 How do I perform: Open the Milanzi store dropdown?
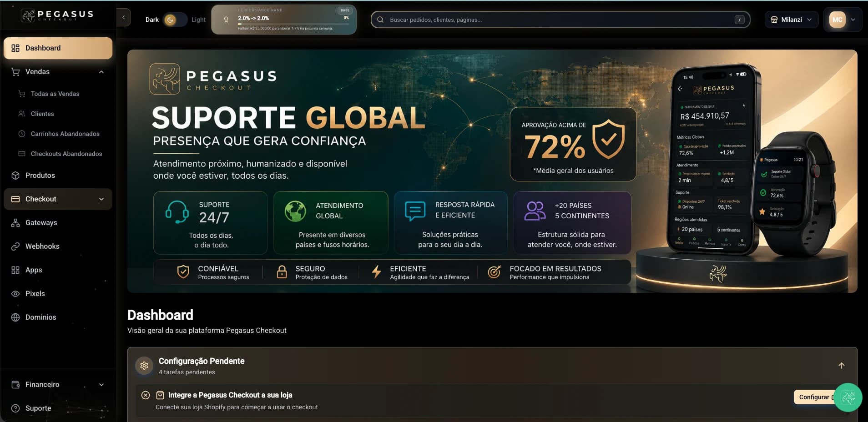(x=792, y=20)
